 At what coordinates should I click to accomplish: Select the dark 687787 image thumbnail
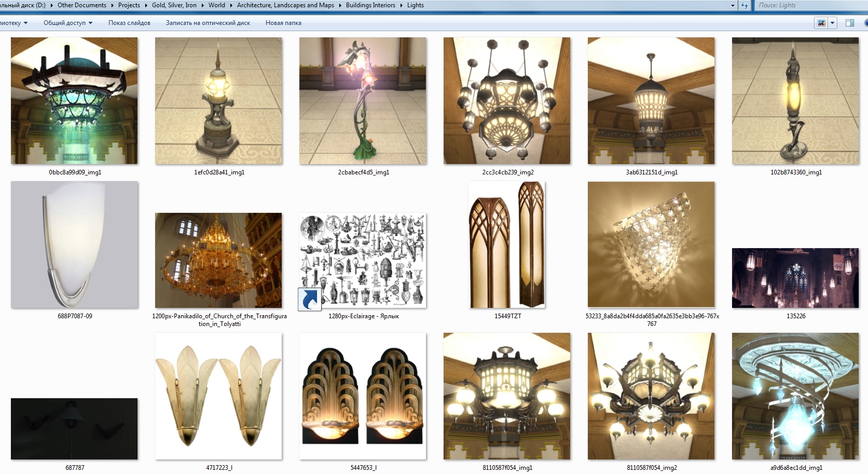point(74,429)
